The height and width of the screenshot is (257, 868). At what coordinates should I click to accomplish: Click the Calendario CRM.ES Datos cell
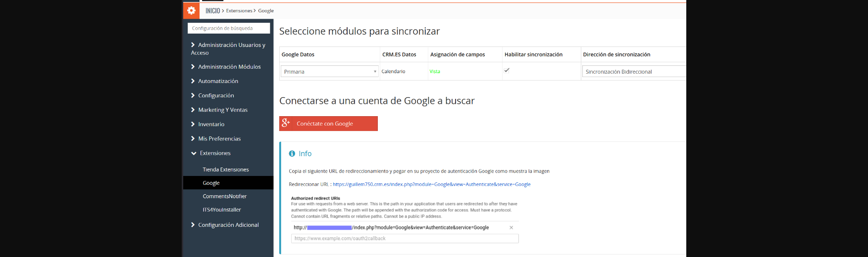(393, 72)
